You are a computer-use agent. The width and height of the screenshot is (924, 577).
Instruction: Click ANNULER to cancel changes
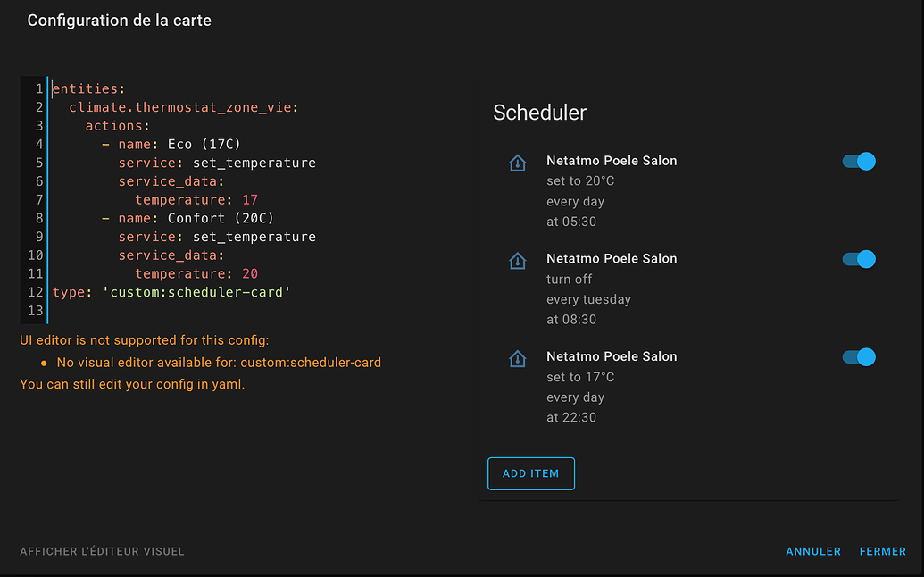pos(812,551)
